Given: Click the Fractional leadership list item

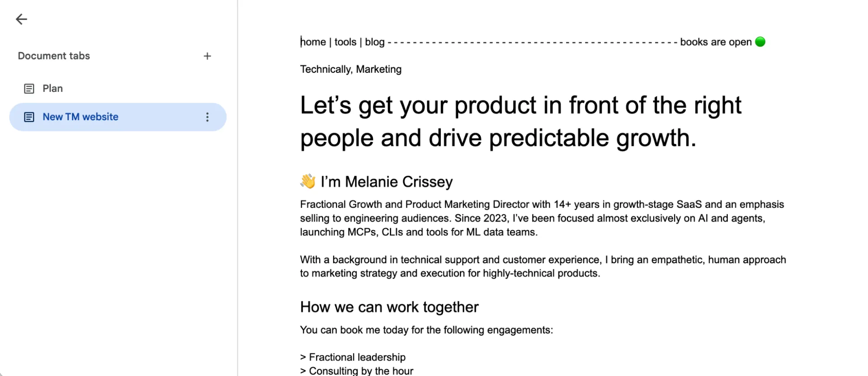Looking at the screenshot, I should 353,357.
